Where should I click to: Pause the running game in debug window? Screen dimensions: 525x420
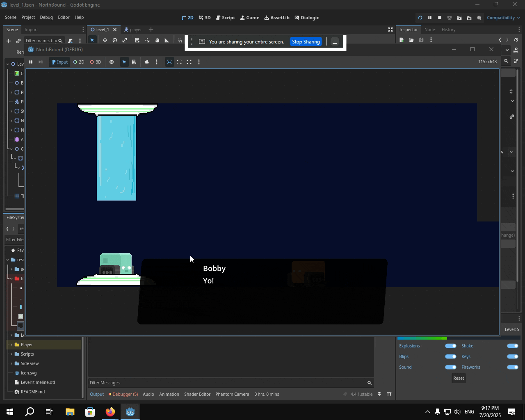pos(31,62)
